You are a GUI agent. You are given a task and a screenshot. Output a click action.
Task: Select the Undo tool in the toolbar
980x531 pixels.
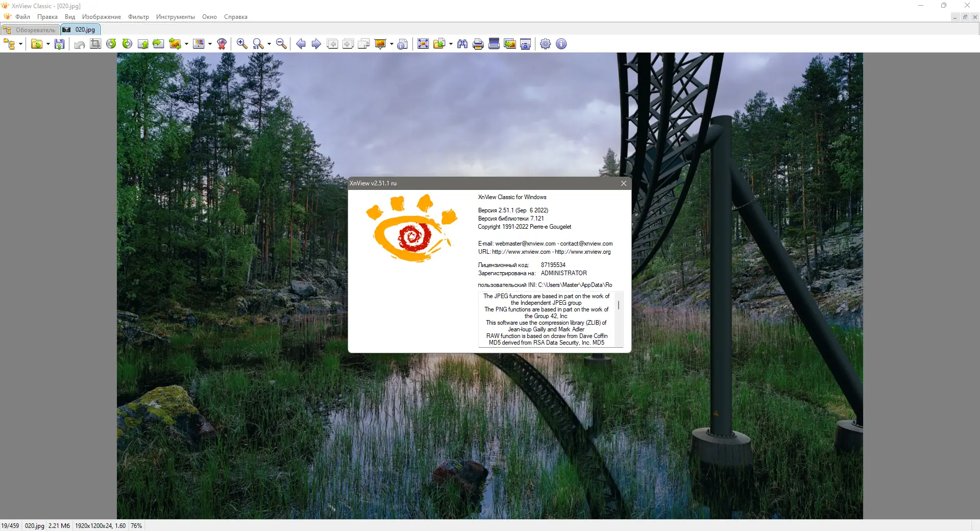(79, 44)
